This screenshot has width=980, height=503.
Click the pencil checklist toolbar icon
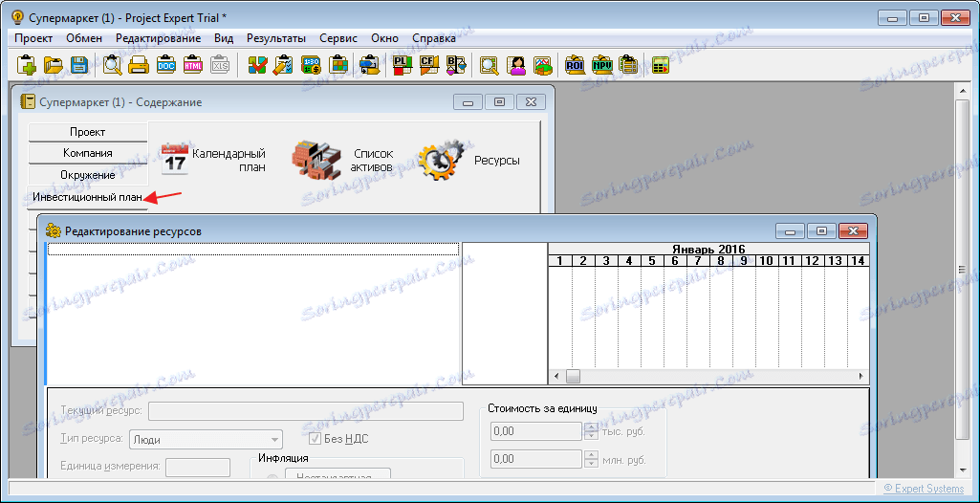click(284, 66)
